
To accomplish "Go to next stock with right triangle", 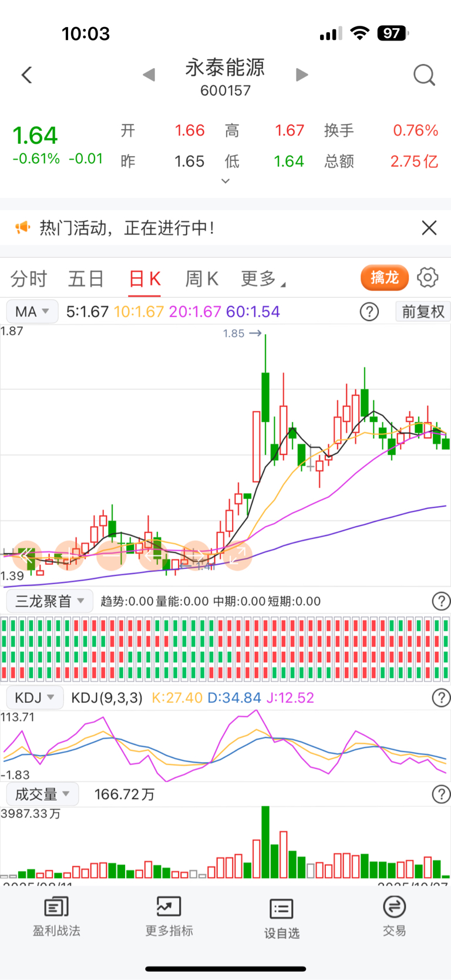I will pos(302,75).
